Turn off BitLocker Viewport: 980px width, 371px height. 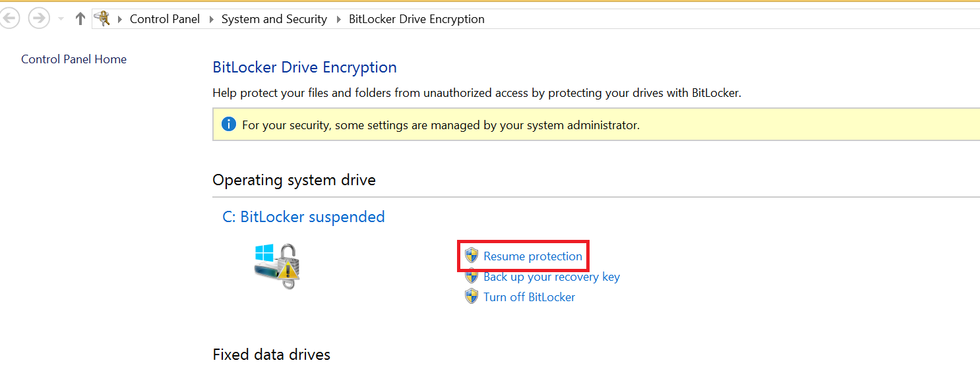pyautogui.click(x=530, y=297)
